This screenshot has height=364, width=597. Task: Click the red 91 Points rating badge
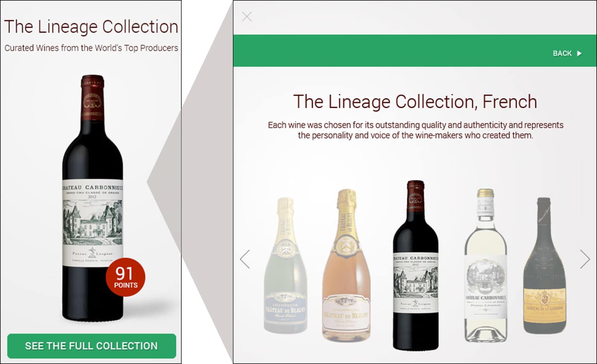click(x=125, y=277)
